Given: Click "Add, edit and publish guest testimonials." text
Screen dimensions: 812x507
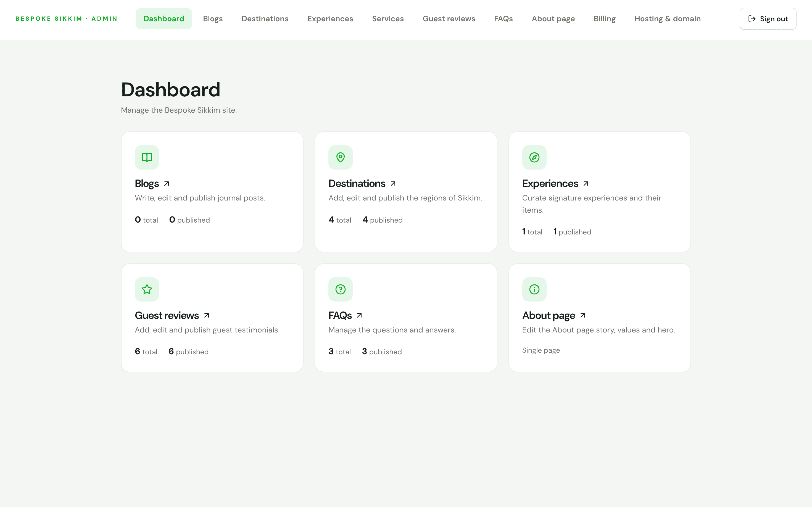Looking at the screenshot, I should tap(207, 330).
